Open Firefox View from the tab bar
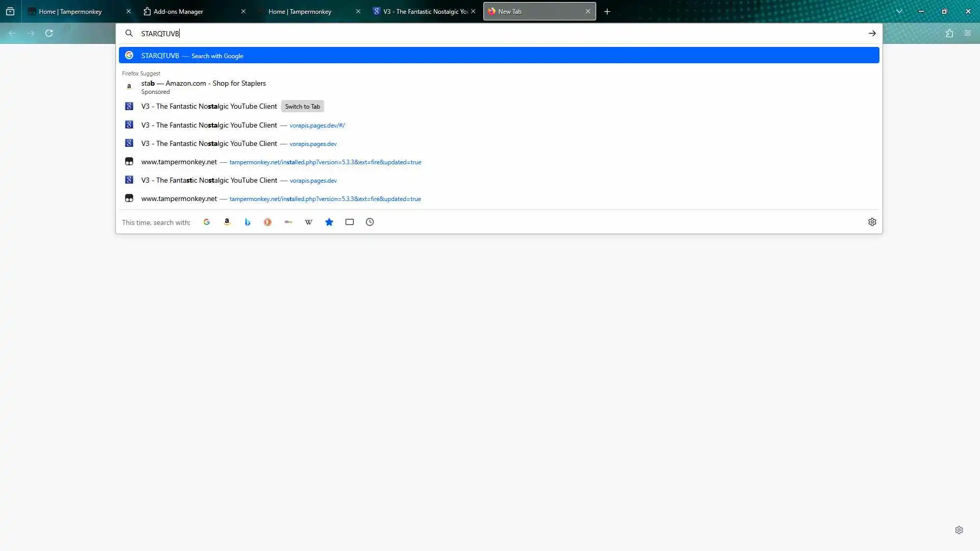The width and height of the screenshot is (980, 551). coord(10,11)
